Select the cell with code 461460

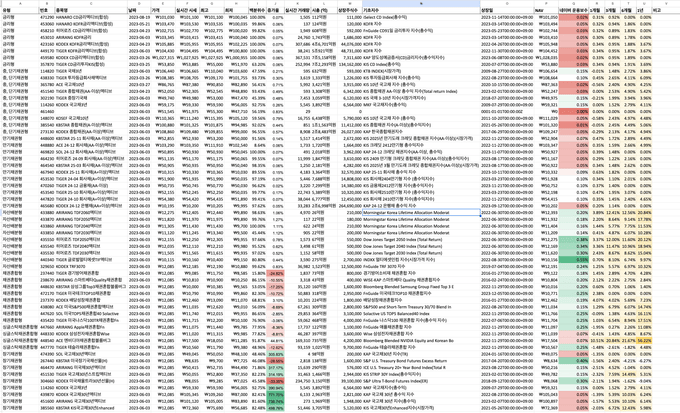point(47,111)
